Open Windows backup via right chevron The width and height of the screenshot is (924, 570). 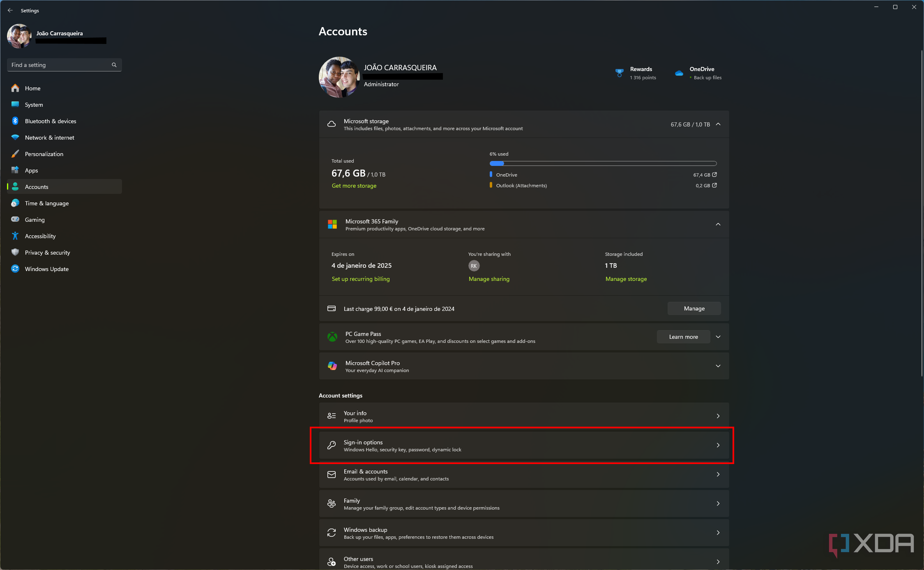point(718,533)
